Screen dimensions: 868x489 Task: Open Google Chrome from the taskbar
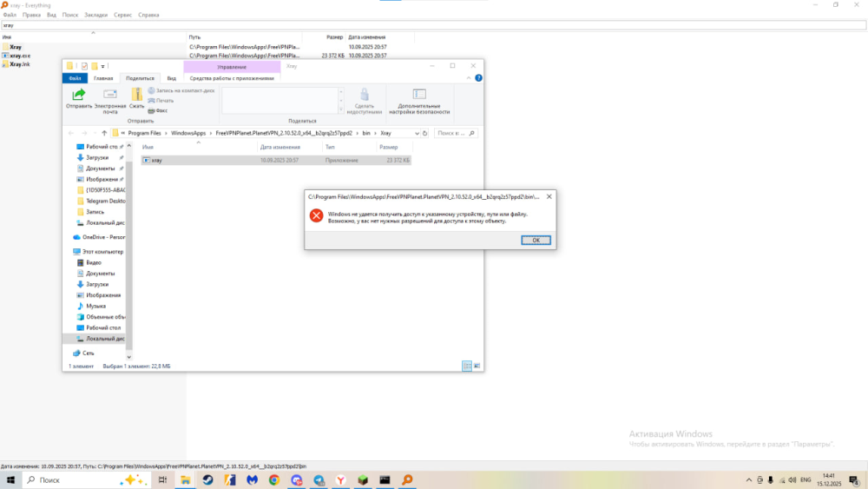274,480
